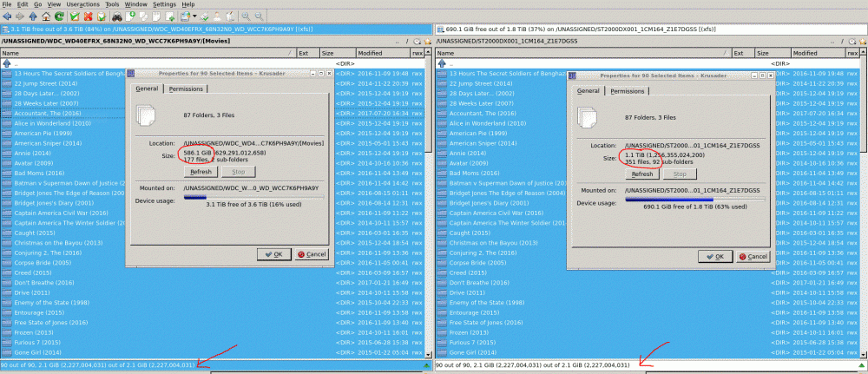Viewport: 868px width, 374px height.
Task: Click the Copy documents toolbar icon
Action: pos(144,16)
